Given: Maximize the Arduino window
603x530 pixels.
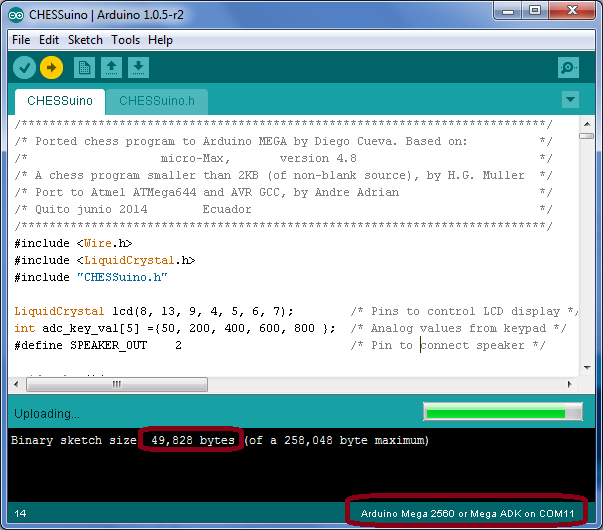Looking at the screenshot, I should point(535,11).
